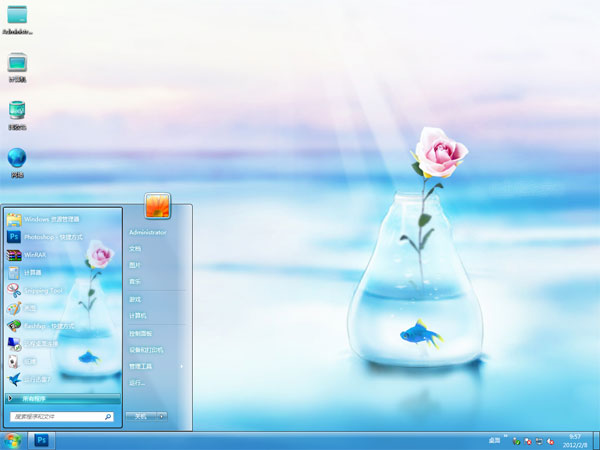Click the 关机 shutdown button

click(142, 415)
